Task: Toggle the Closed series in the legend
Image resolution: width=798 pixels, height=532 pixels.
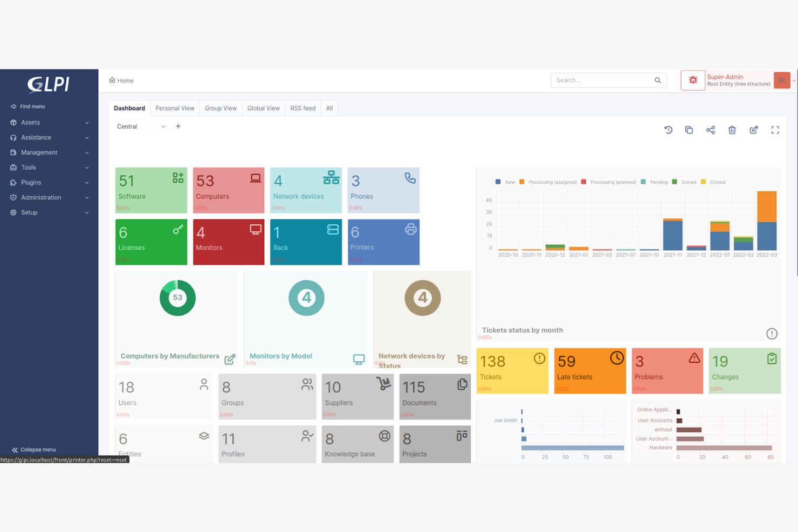Action: [x=713, y=182]
